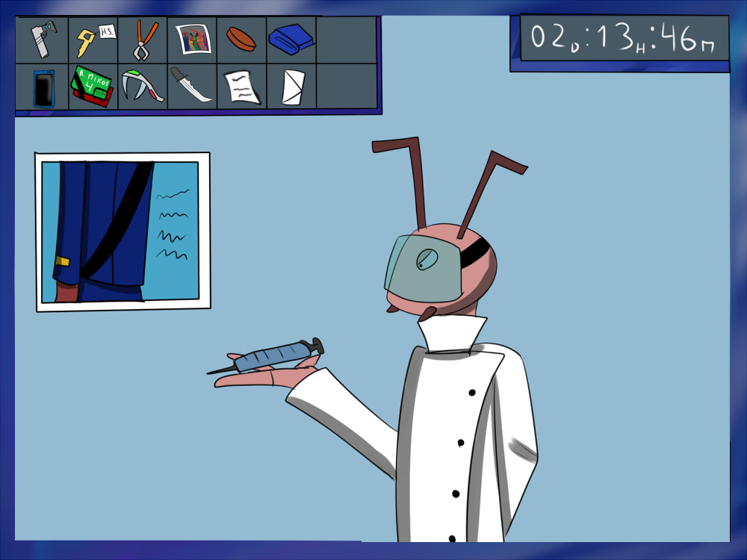Image resolution: width=747 pixels, height=560 pixels.
Task: Select the green-tipped claw tool
Action: click(142, 86)
